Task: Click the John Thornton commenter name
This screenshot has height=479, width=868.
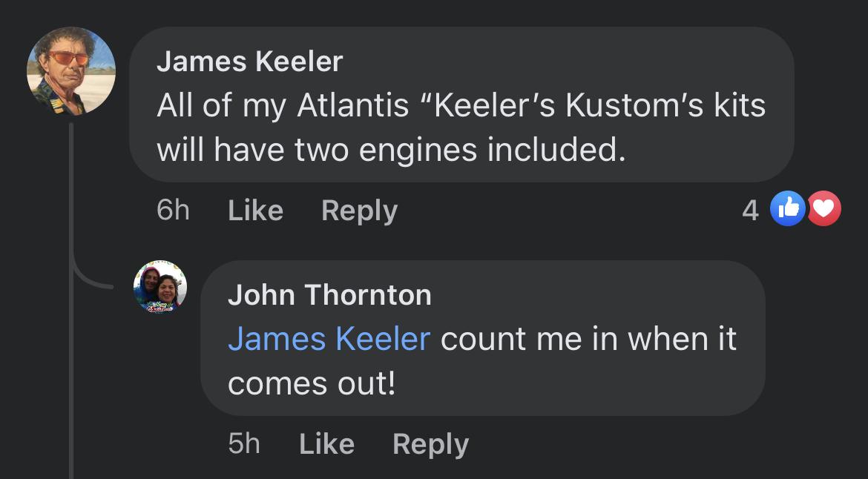Action: coord(329,295)
